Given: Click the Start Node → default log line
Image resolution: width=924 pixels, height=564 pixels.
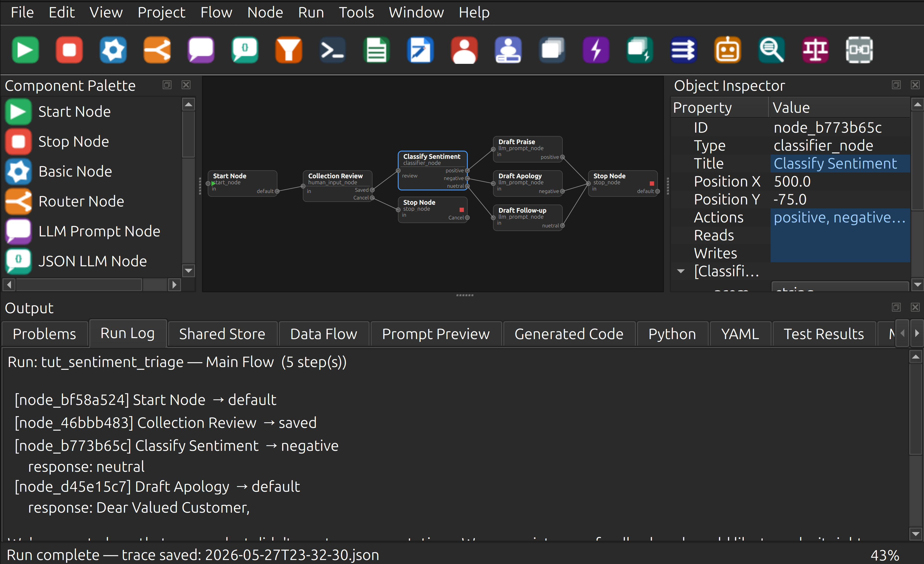Looking at the screenshot, I should tap(145, 400).
